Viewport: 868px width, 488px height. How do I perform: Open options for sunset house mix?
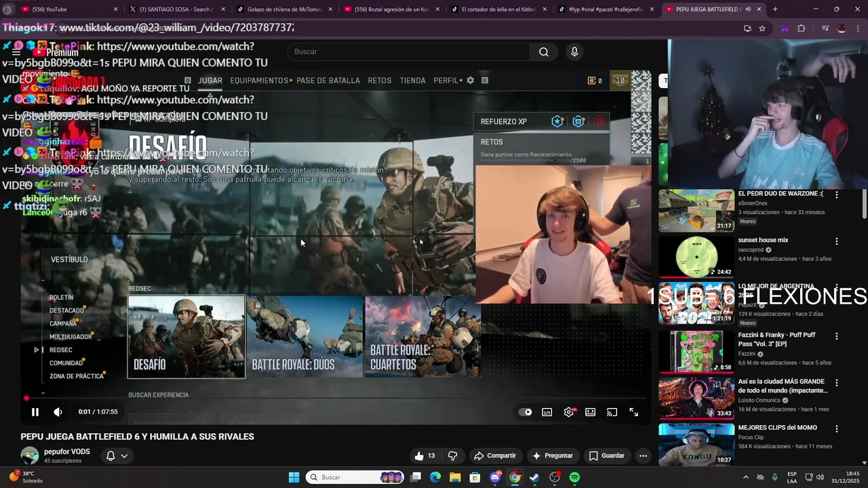836,241
